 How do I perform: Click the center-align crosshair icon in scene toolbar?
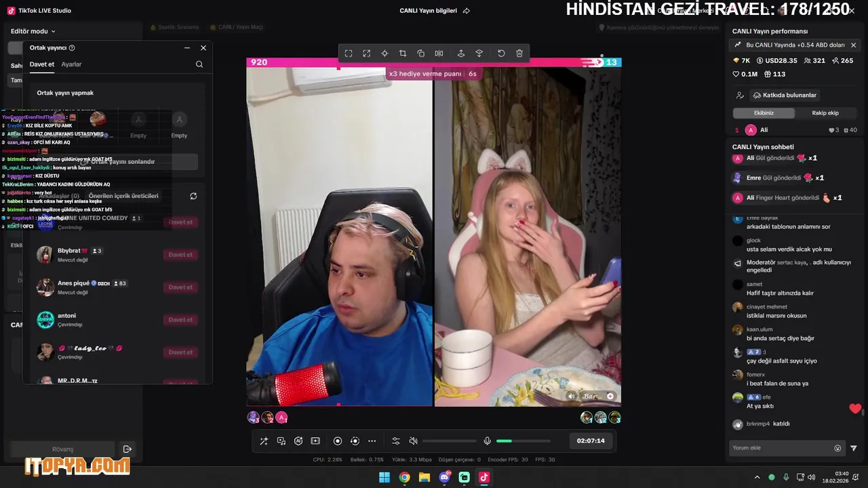click(x=384, y=54)
